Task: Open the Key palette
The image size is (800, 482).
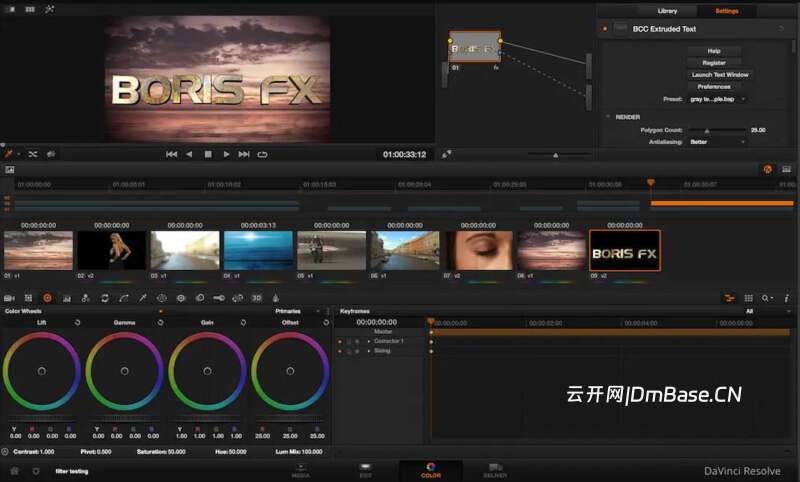Action: 219,298
